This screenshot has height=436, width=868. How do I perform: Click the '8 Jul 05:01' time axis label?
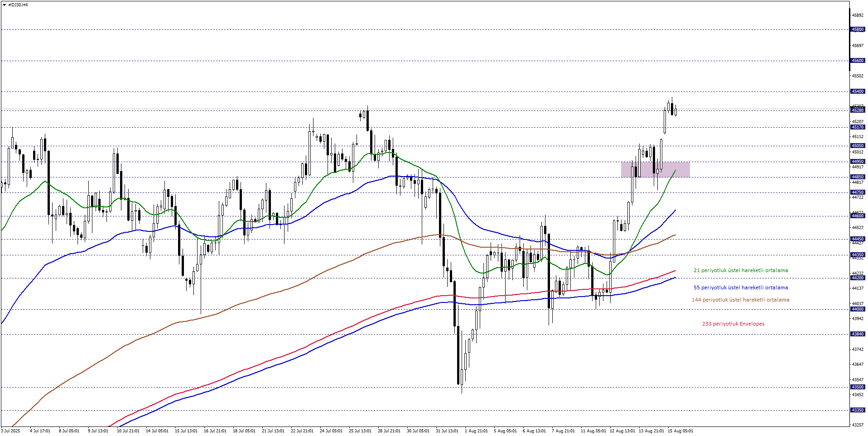coord(69,431)
